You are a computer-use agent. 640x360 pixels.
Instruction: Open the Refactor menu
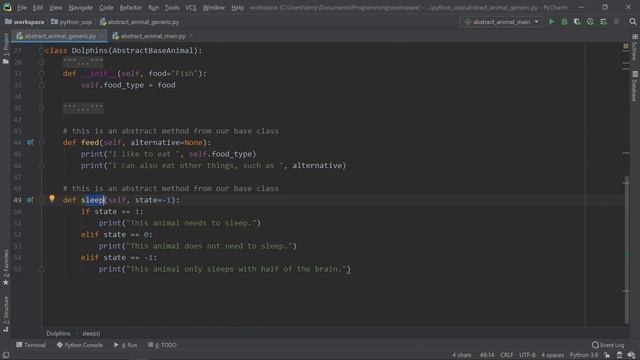pos(131,7)
